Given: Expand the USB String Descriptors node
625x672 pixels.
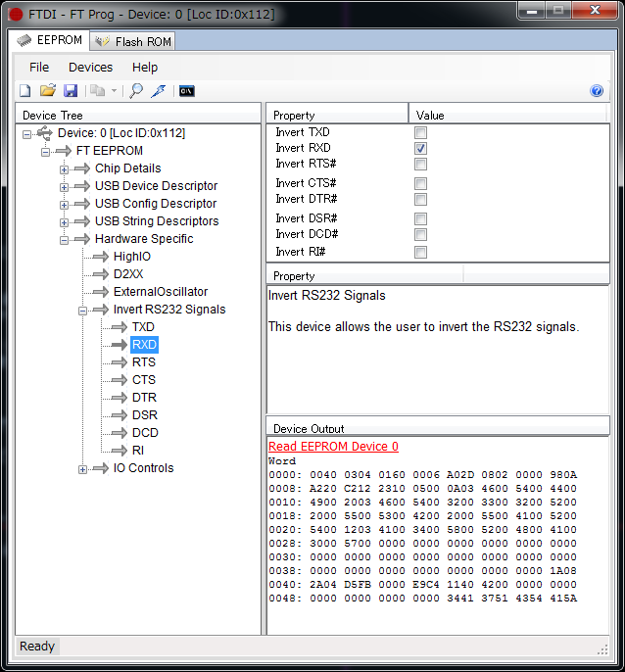Looking at the screenshot, I should (64, 222).
